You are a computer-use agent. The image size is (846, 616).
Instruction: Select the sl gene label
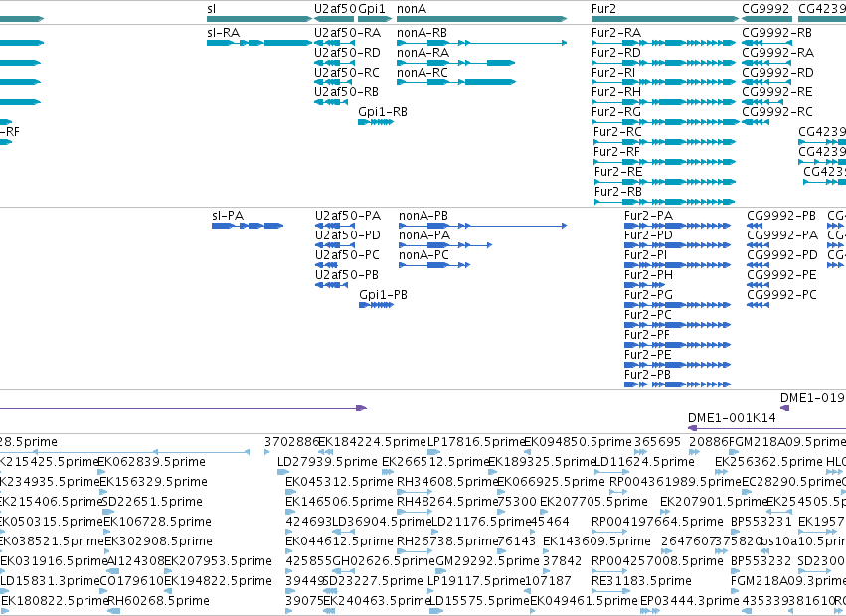coord(211,9)
